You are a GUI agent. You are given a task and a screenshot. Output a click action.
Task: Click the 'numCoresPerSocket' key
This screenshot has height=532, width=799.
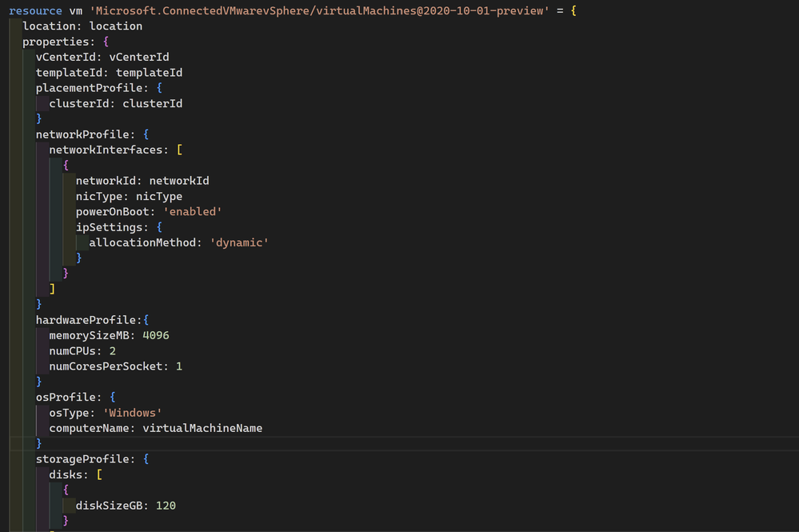pos(106,366)
